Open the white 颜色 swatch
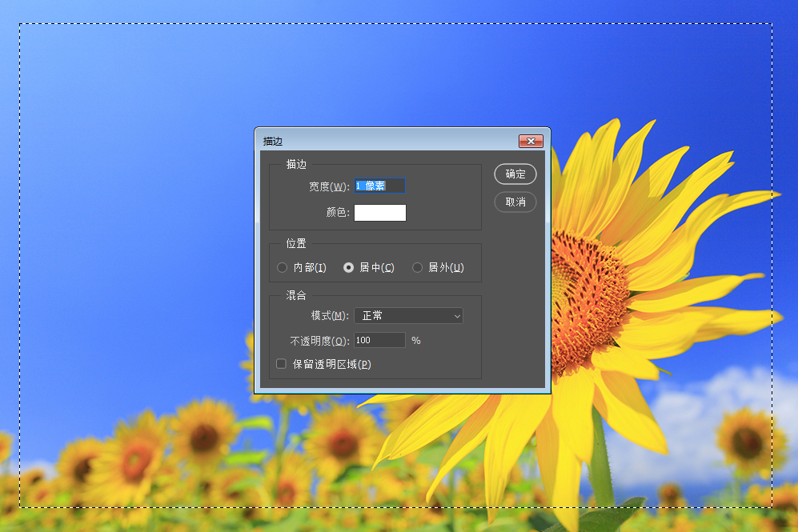 tap(380, 213)
